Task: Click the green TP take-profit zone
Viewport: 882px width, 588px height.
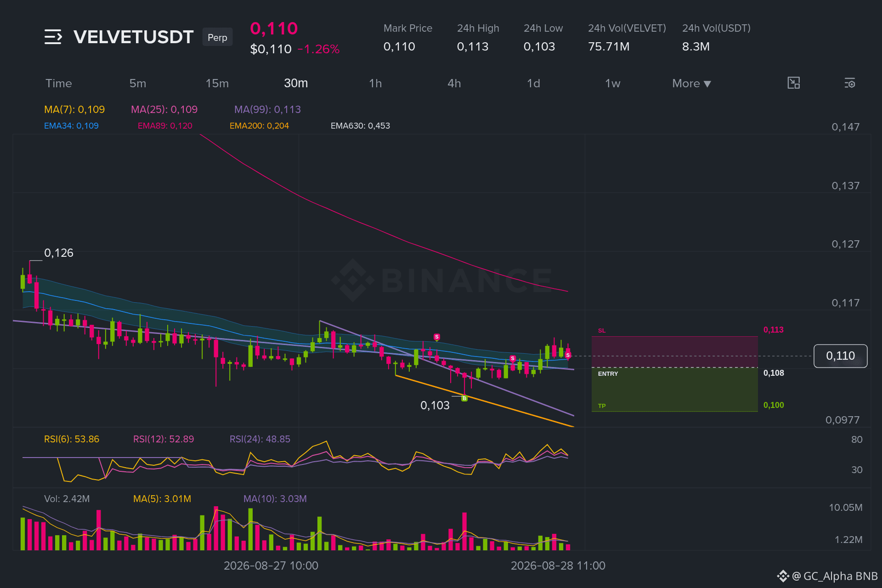Action: point(674,390)
